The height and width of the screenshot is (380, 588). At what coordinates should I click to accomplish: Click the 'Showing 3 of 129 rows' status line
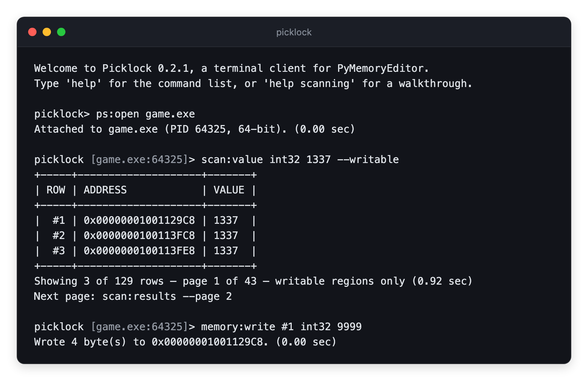coord(253,281)
